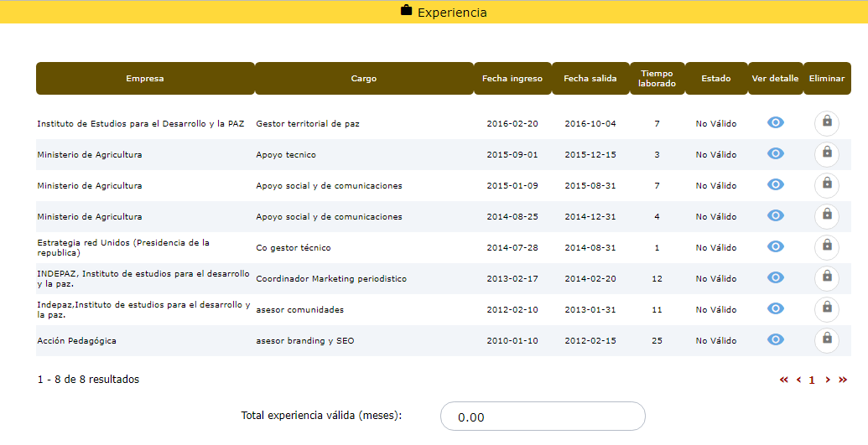The height and width of the screenshot is (445, 868).
Task: View detail for 2015-01-09 Ministerio de Agricultura entry
Action: tap(776, 185)
